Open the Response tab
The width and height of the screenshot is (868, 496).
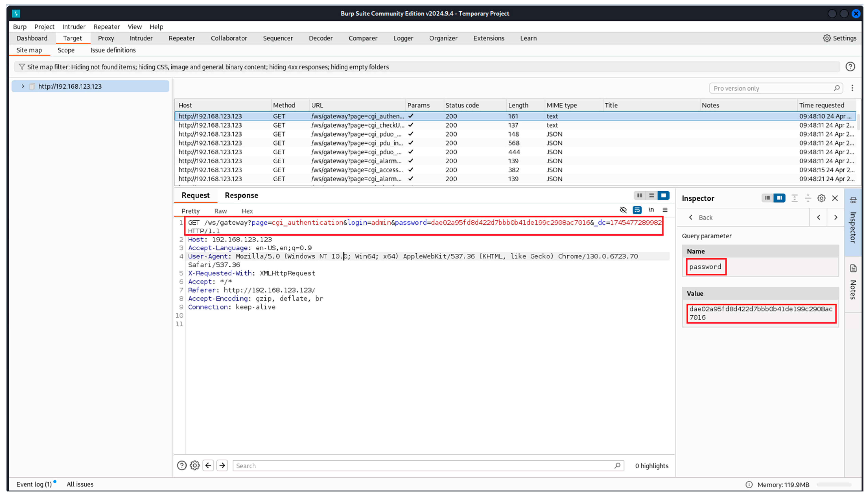(241, 196)
